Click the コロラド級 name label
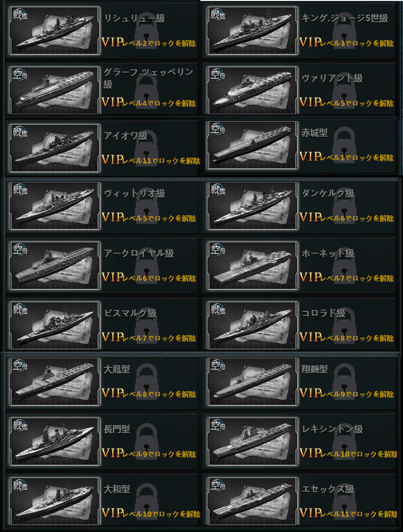This screenshot has width=403, height=532. (x=324, y=313)
